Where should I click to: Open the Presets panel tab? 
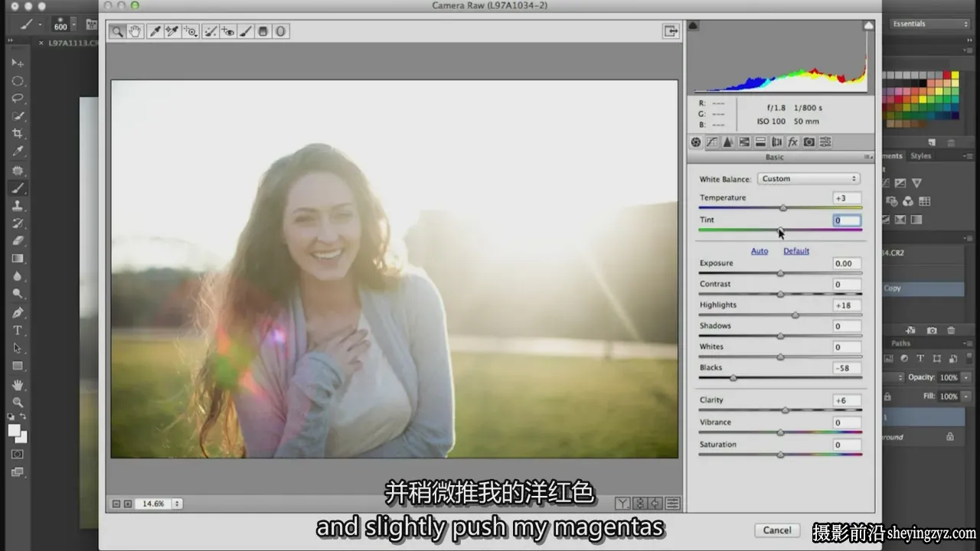pyautogui.click(x=825, y=142)
